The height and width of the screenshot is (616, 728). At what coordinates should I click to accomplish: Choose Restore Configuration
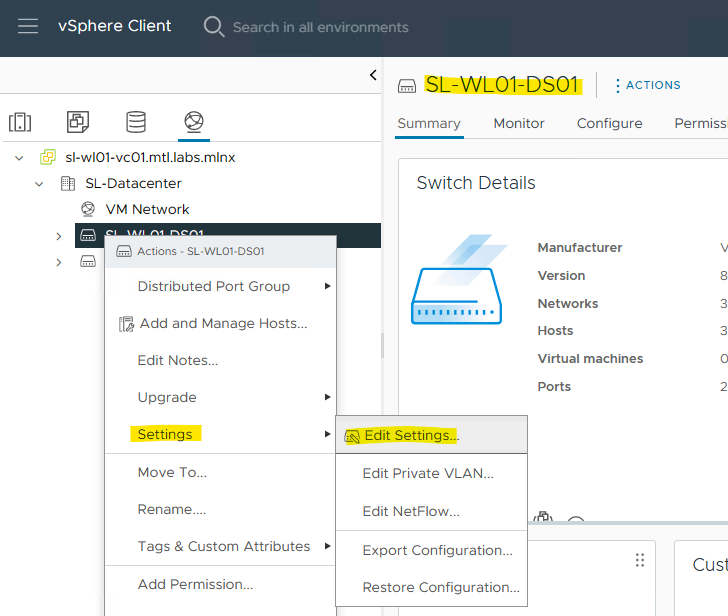tap(431, 588)
